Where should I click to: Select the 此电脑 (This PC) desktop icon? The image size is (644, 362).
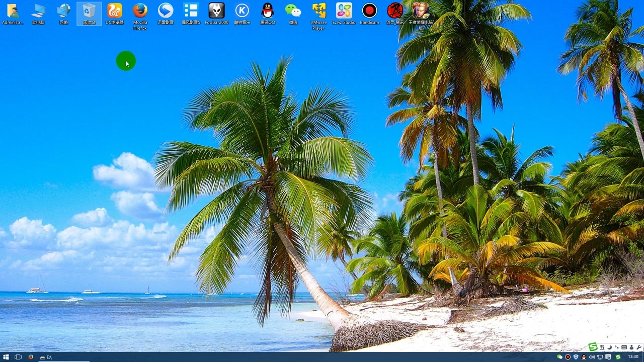(38, 14)
